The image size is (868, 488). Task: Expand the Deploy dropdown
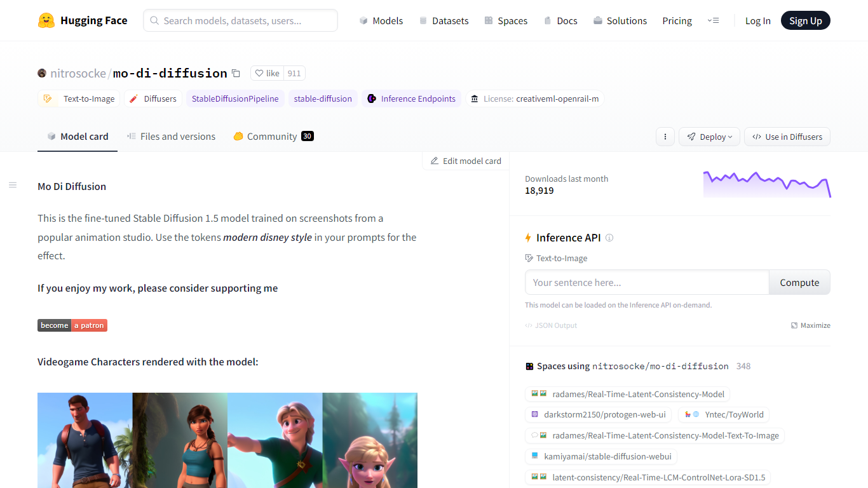[x=709, y=137]
